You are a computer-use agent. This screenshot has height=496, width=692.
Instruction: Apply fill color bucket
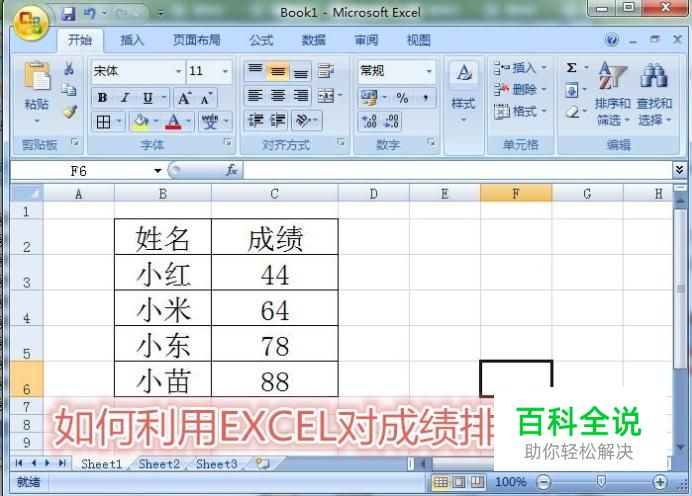[x=141, y=121]
